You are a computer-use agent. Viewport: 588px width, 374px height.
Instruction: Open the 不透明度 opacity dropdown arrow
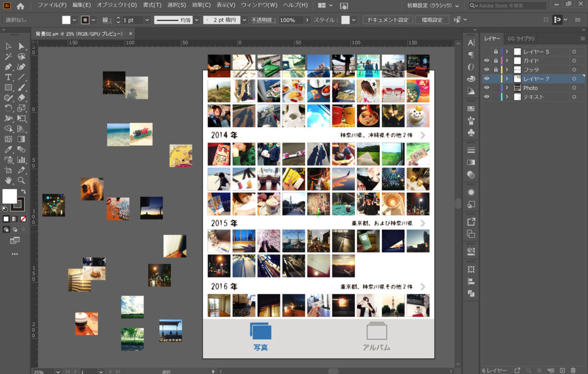(x=307, y=20)
